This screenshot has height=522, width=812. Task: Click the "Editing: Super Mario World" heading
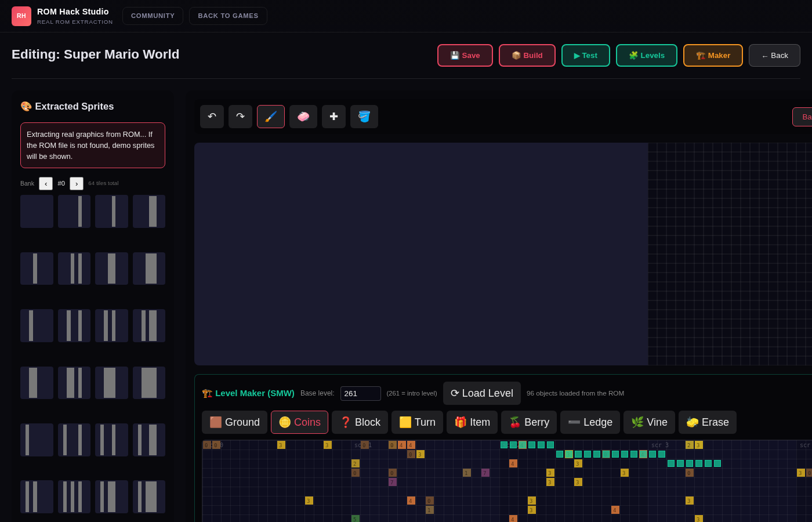tap(96, 55)
